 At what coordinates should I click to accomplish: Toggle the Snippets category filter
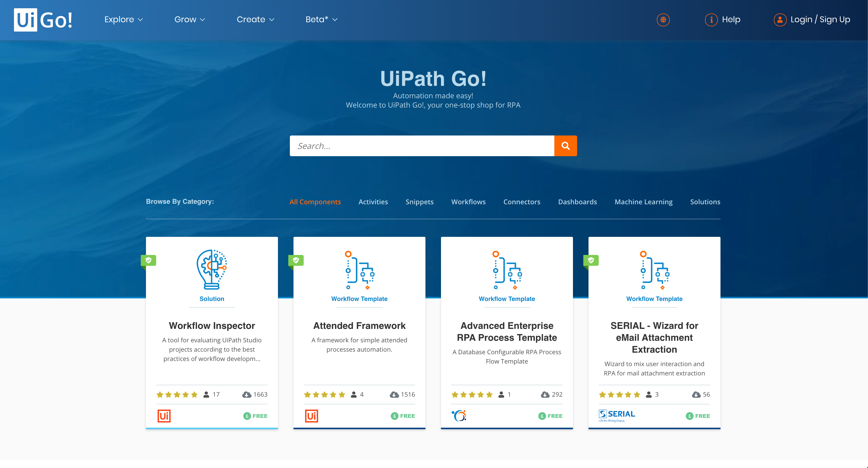point(420,201)
